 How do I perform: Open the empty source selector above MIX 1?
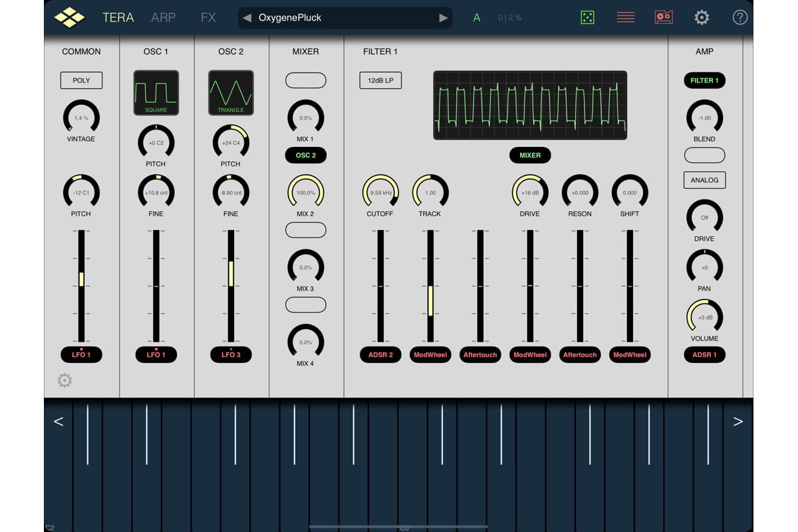pos(306,80)
